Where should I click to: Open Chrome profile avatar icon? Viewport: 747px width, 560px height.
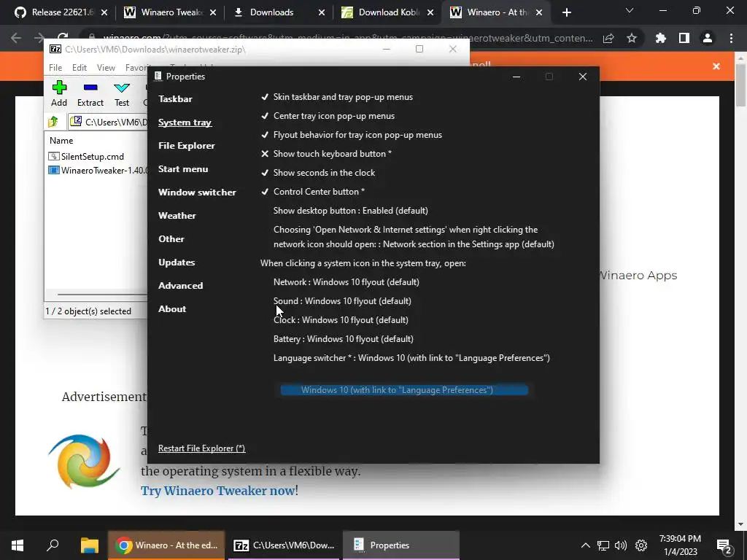click(708, 38)
